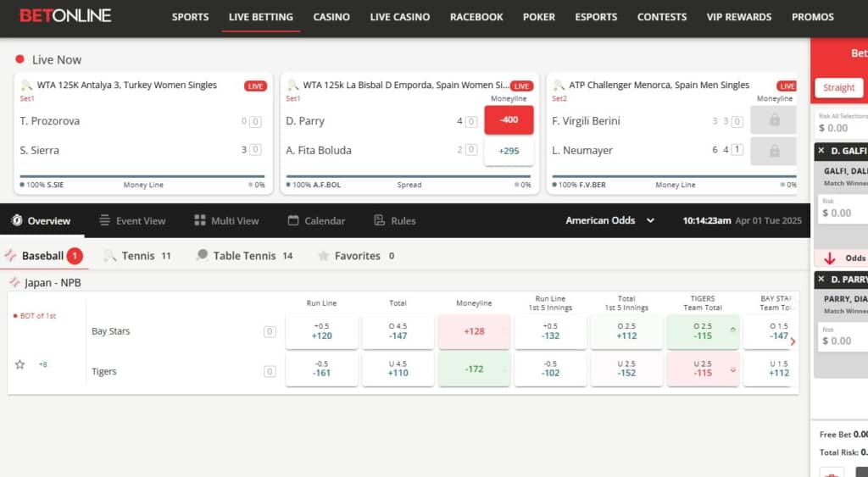Open the Favorites tab
This screenshot has width=868, height=477.
tap(356, 256)
